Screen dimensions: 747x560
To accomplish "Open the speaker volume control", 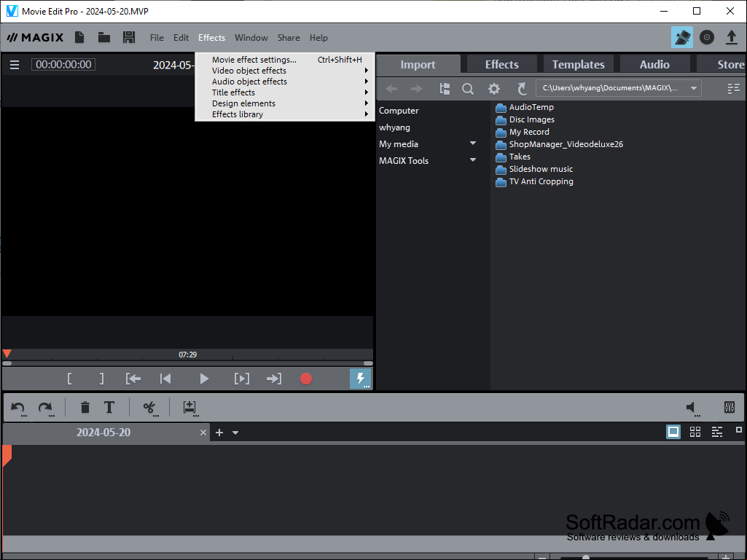I will (692, 408).
